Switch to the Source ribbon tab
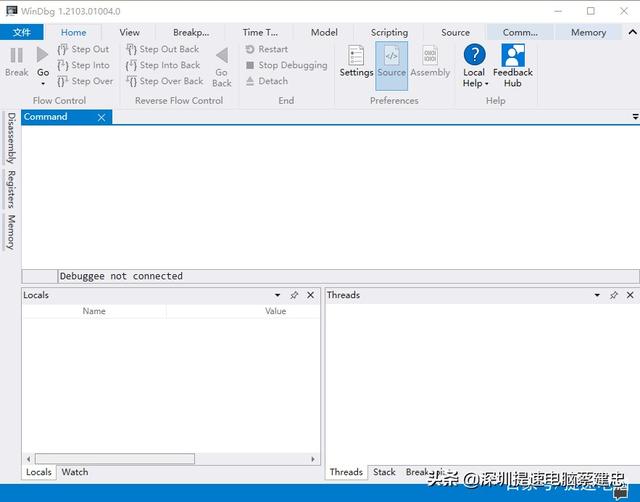Viewport: 640px width, 502px height. tap(455, 32)
